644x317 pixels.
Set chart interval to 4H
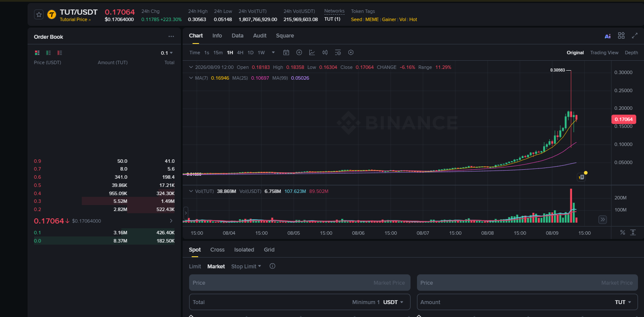pyautogui.click(x=240, y=53)
